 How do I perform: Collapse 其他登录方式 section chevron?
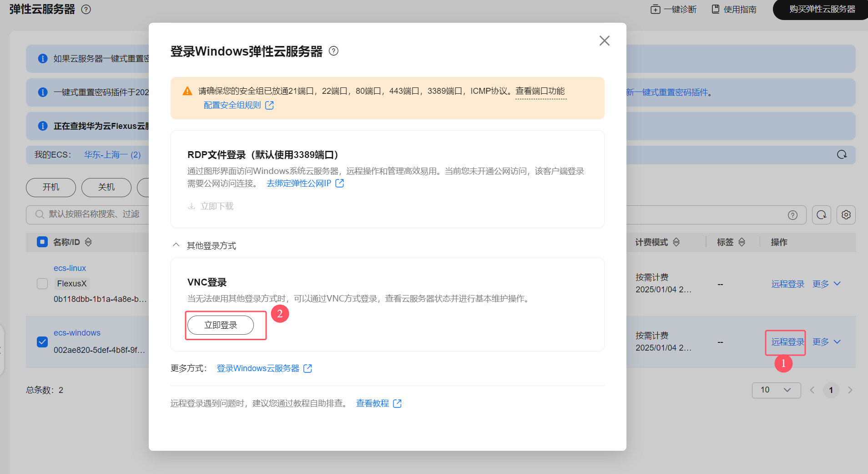coord(176,245)
